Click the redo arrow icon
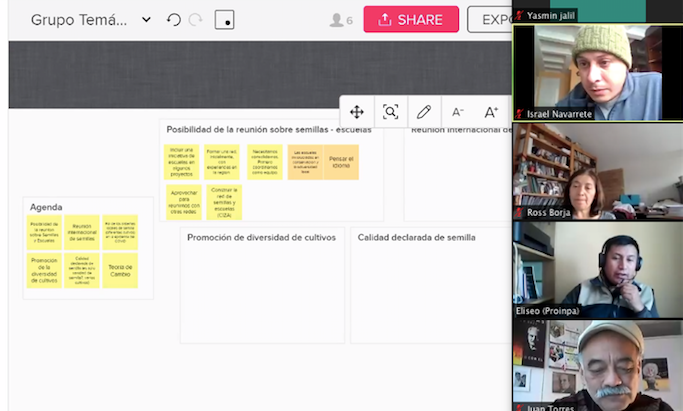This screenshot has width=683, height=411. 196,20
